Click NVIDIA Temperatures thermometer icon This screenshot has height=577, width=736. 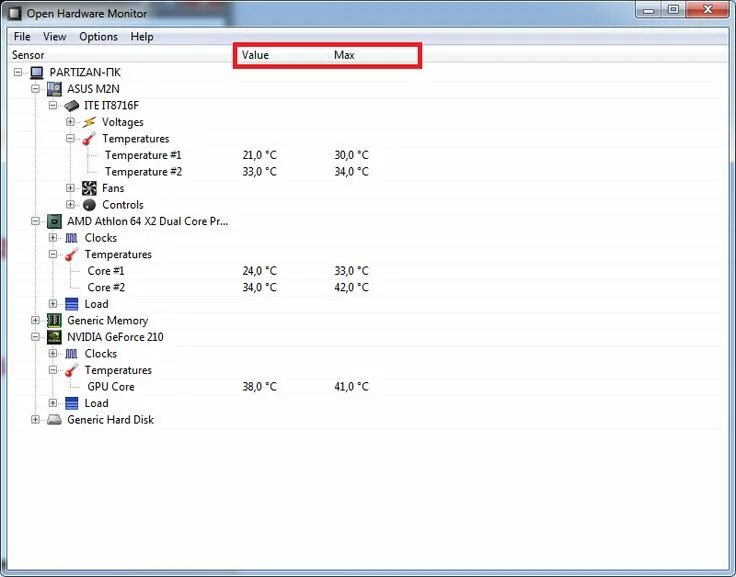coord(71,370)
